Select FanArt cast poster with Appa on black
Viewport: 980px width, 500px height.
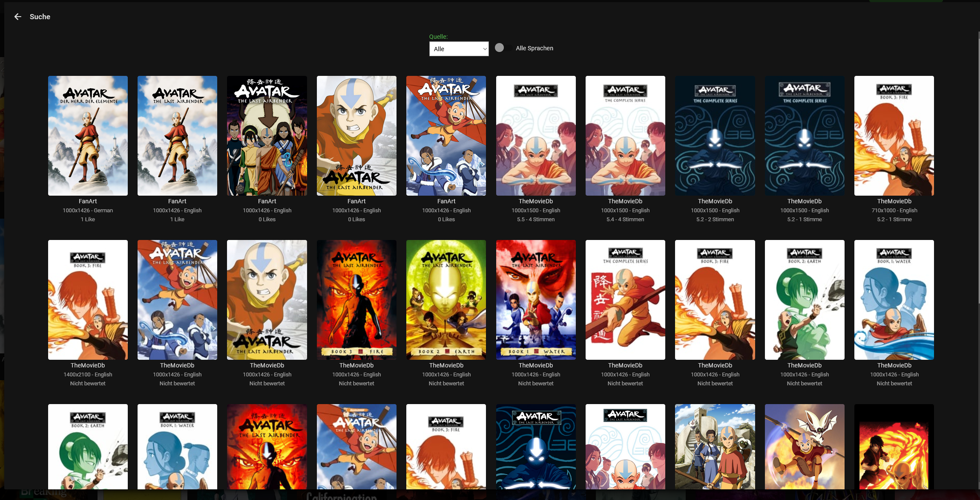pos(267,136)
